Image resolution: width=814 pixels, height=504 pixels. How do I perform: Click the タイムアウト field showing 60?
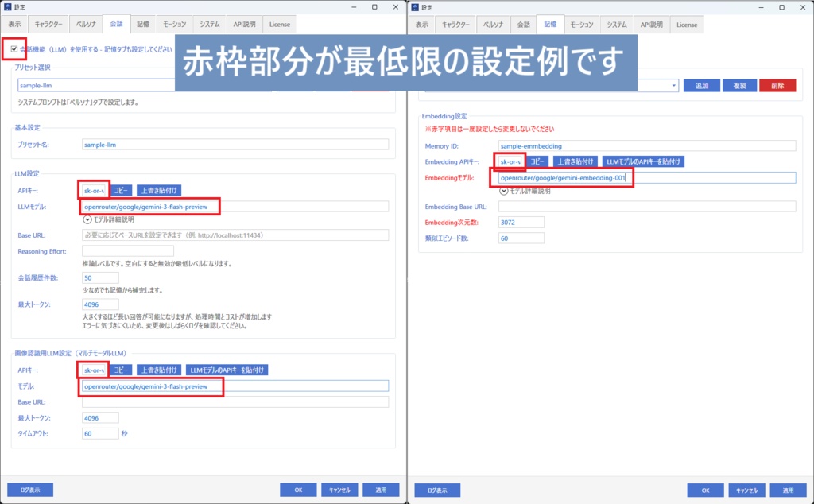tap(100, 433)
